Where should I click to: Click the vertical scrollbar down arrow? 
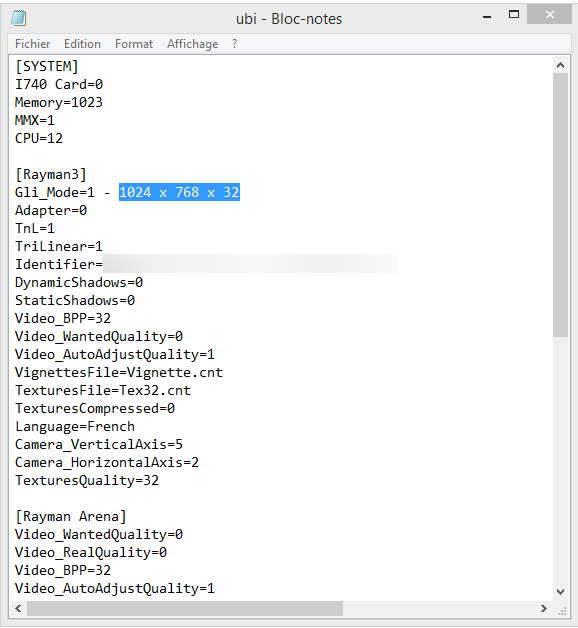click(560, 592)
